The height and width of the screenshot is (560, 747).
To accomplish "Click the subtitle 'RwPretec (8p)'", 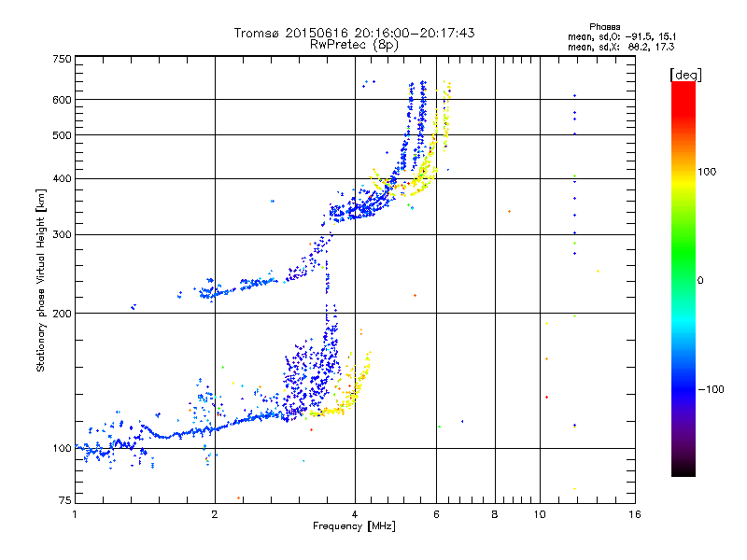I will point(354,45).
